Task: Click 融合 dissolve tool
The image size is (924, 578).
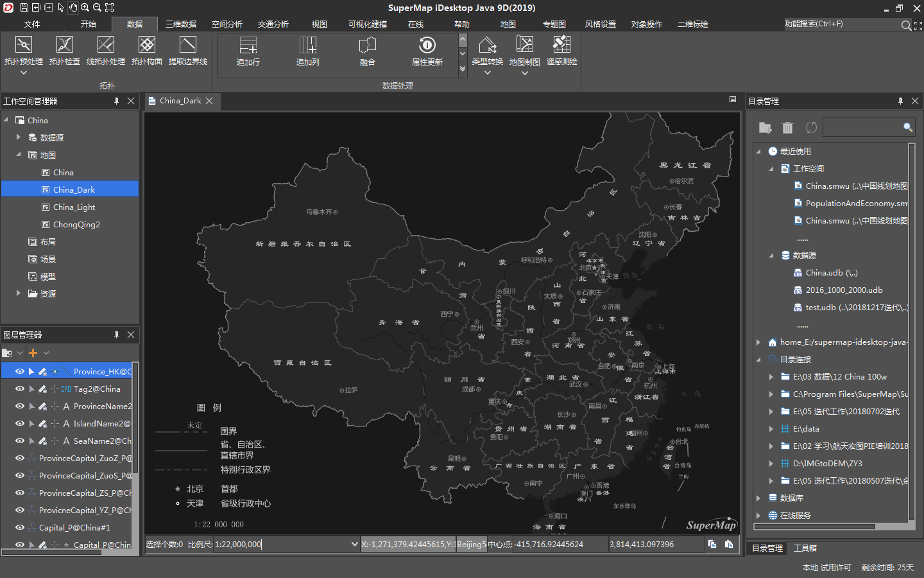Action: (x=367, y=51)
